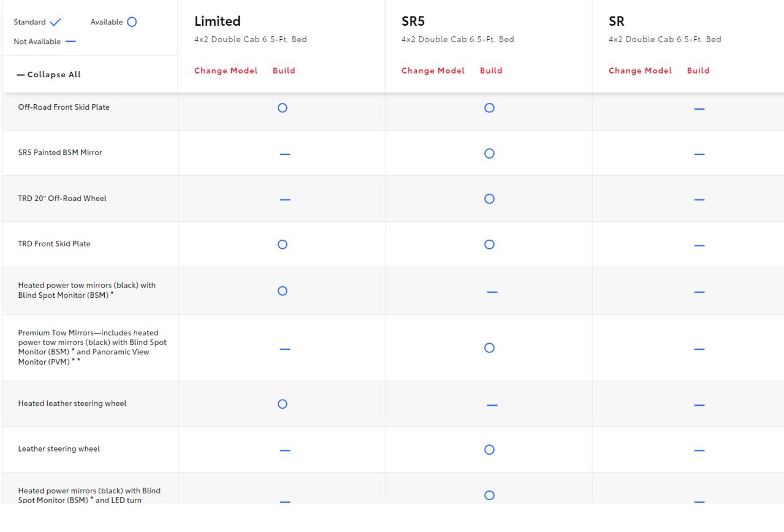
Task: Click the 'Available' legend label
Action: coord(107,22)
